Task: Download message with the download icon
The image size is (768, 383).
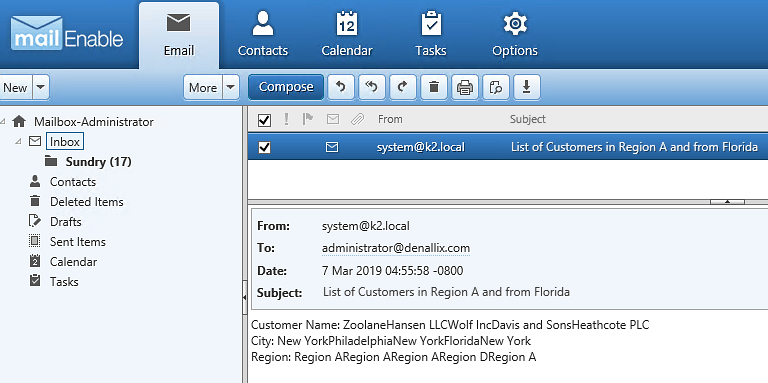Action: [527, 87]
